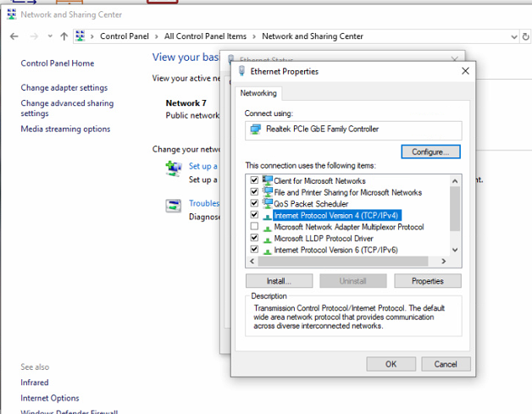Expand chevron after Control Panel breadcrumb
Screen dimensions: 532x414
coord(157,36)
